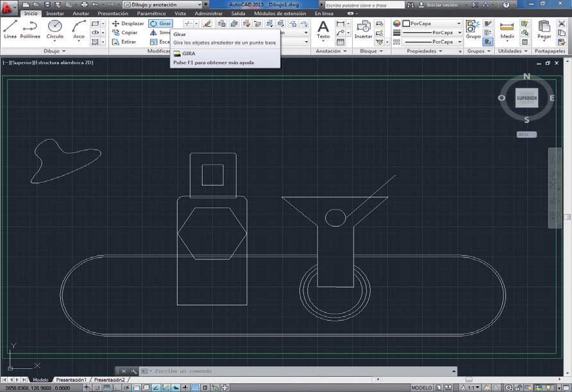This screenshot has height=392, width=572.
Task: Select the Polilínea tool
Action: coord(30,29)
